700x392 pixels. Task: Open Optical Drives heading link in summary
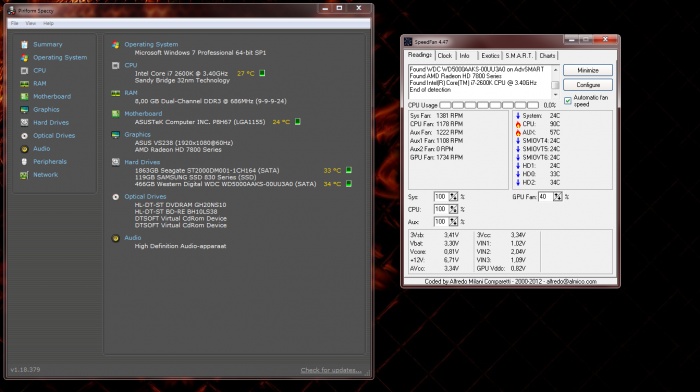point(145,197)
